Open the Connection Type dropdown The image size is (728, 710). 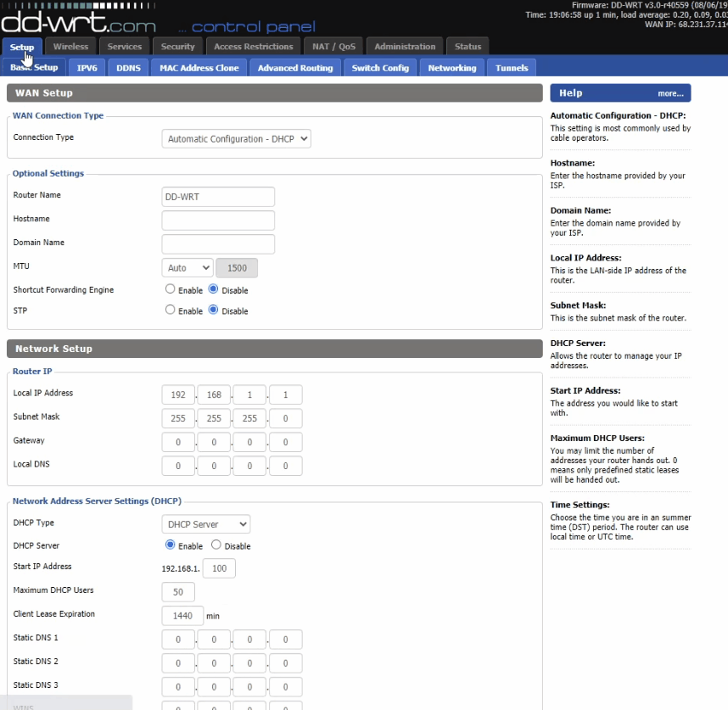coord(237,139)
